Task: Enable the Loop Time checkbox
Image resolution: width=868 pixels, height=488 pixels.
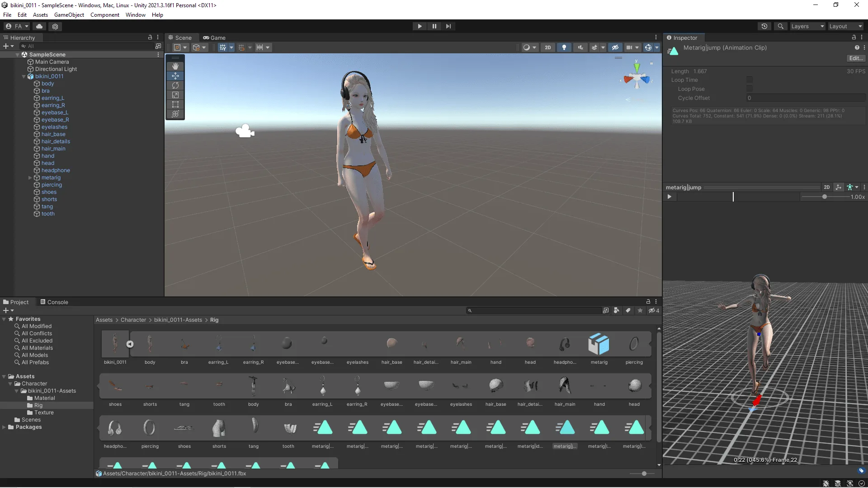Action: click(749, 80)
